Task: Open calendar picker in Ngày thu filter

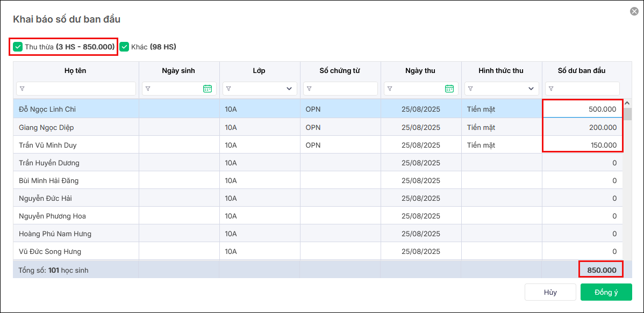Action: point(449,89)
